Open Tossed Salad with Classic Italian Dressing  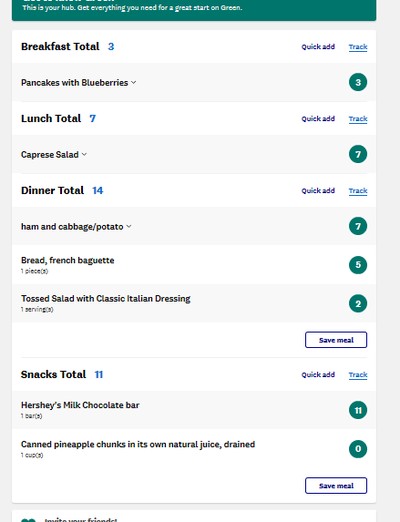106,299
